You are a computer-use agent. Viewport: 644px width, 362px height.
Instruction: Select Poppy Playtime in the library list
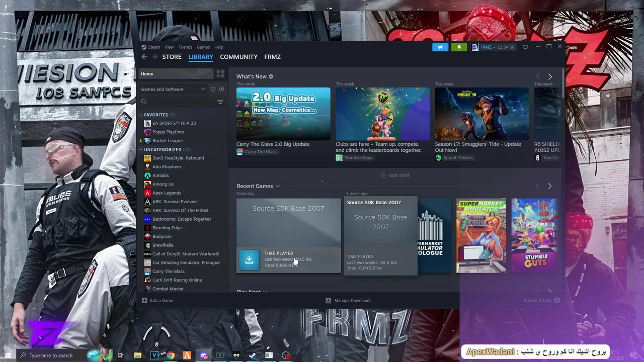pyautogui.click(x=168, y=132)
